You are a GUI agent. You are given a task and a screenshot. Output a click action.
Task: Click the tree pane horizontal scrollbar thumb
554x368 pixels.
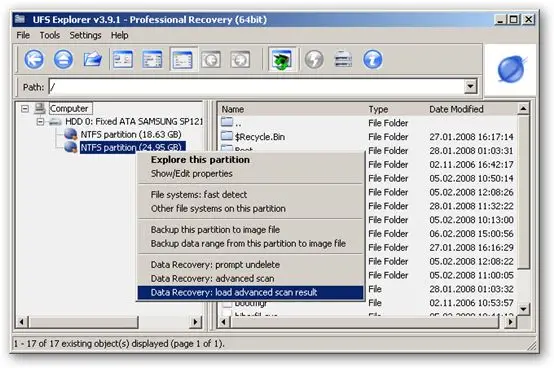click(83, 322)
